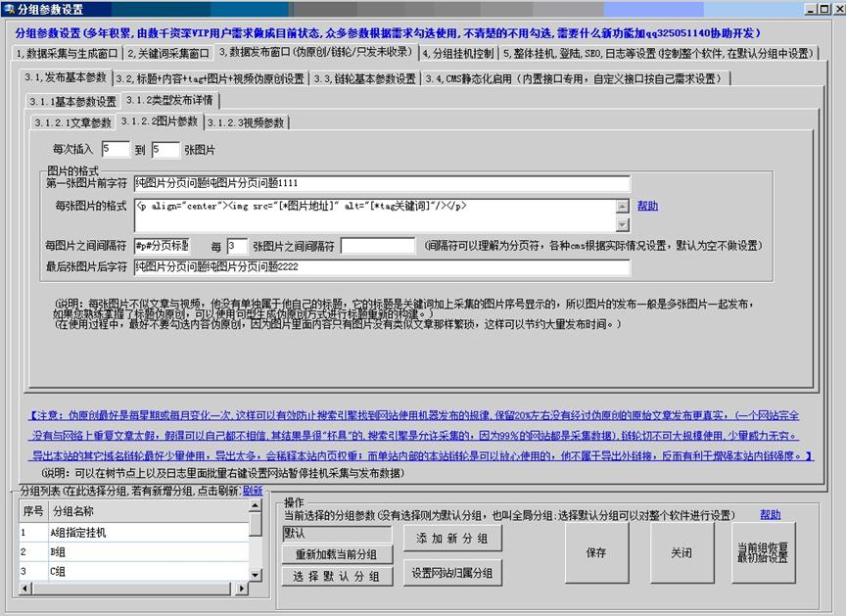Click the 添加新分组 button

click(x=452, y=538)
